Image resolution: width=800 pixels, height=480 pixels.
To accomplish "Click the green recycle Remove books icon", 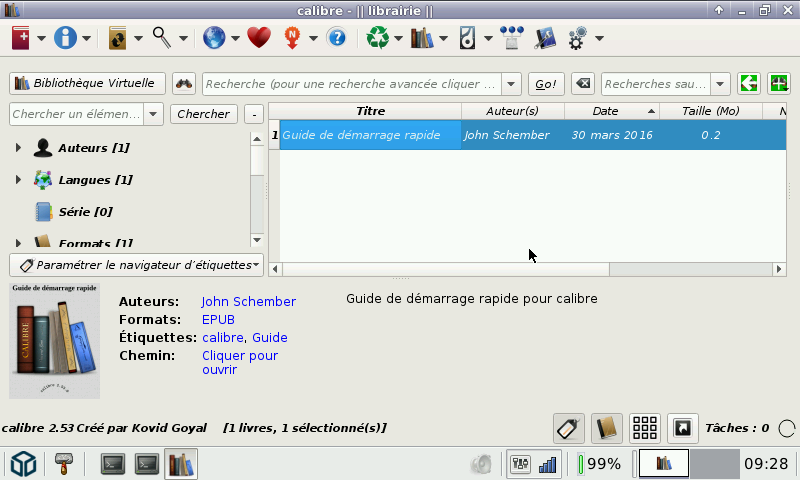I will tap(378, 38).
